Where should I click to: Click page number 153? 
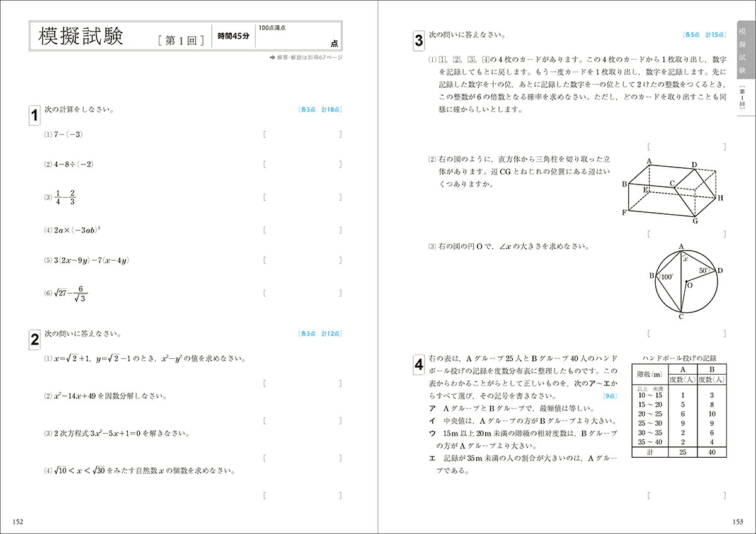tap(737, 521)
